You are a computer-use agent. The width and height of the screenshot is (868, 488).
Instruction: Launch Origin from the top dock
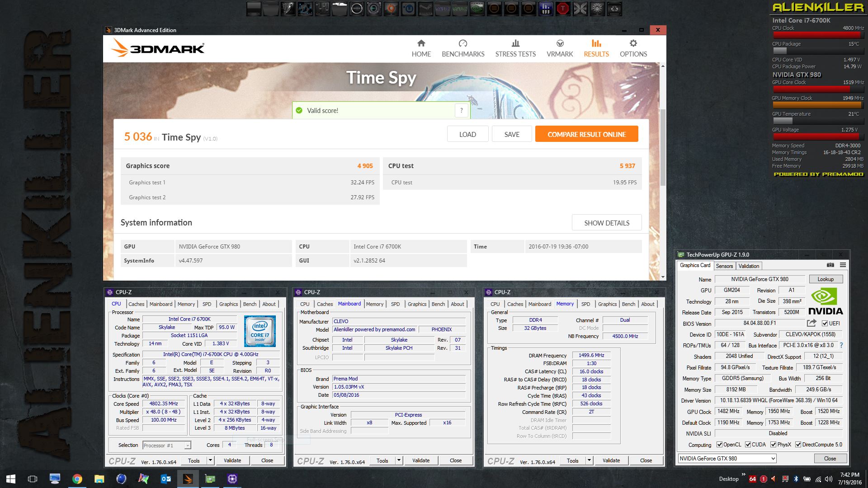pyautogui.click(x=391, y=9)
